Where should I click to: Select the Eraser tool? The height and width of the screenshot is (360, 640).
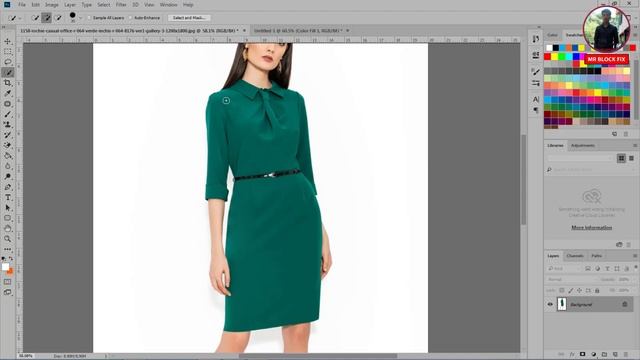pyautogui.click(x=8, y=145)
